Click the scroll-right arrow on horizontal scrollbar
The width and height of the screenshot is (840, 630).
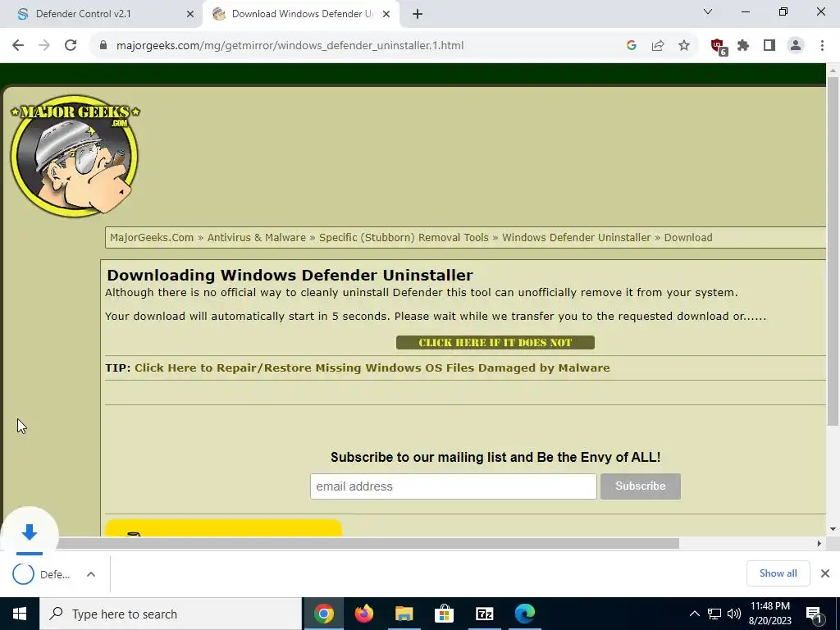tap(819, 543)
